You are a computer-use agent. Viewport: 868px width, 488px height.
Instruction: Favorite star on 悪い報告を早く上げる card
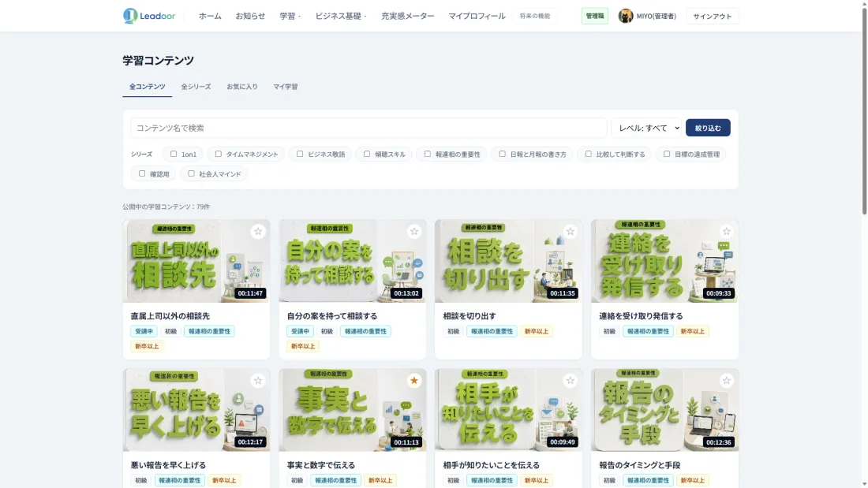click(x=258, y=381)
